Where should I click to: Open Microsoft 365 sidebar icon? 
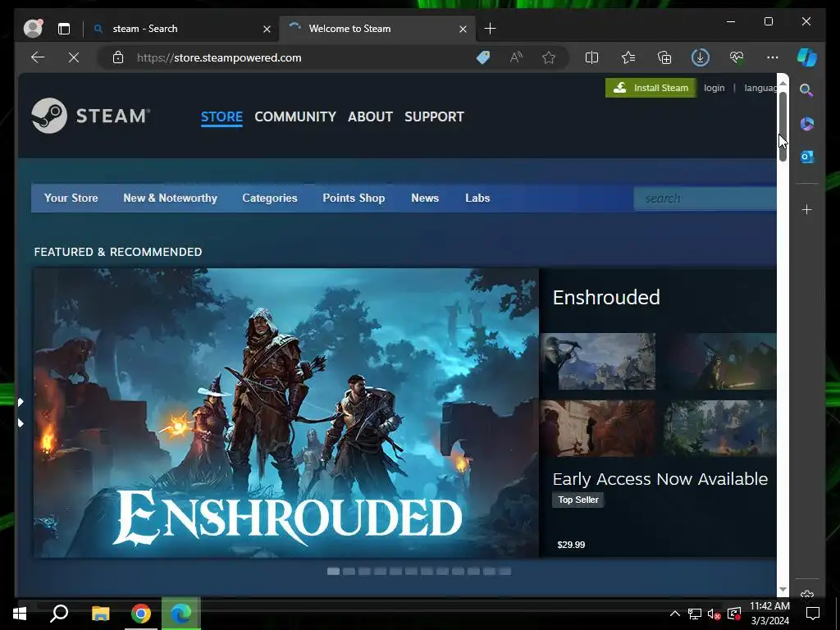807,124
